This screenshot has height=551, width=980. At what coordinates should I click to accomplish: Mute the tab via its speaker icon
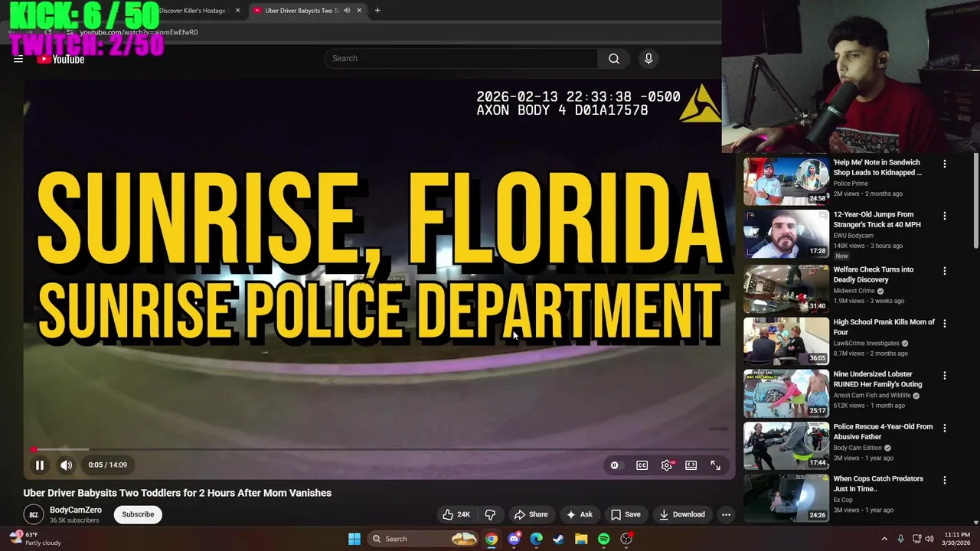[347, 11]
